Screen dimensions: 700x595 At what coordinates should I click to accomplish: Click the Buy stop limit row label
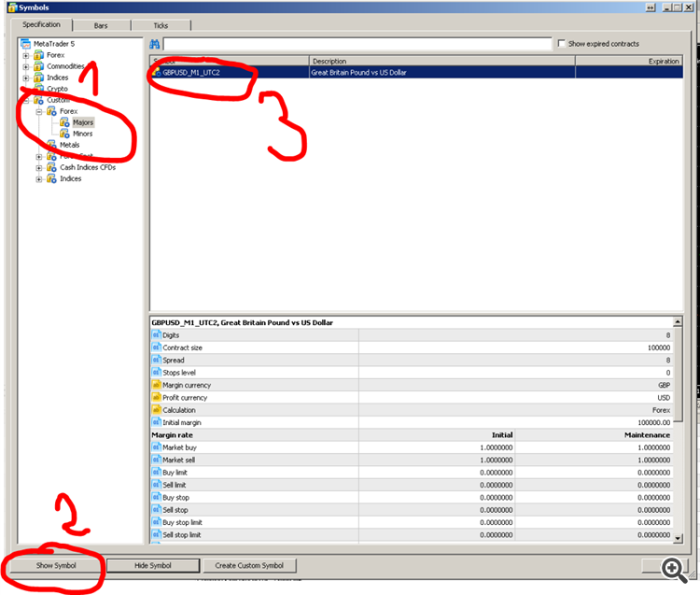pyautogui.click(x=182, y=523)
